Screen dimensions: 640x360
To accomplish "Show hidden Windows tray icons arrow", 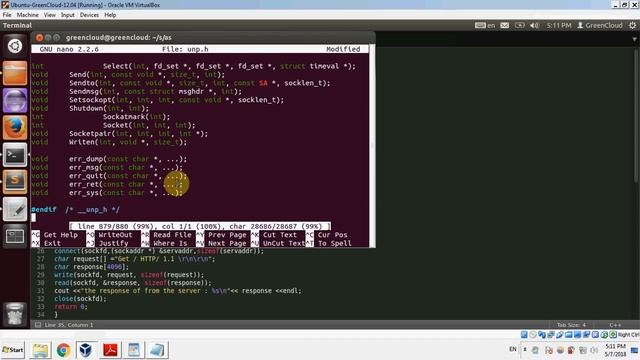I will point(525,350).
